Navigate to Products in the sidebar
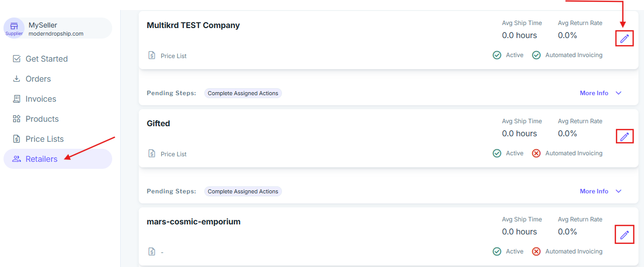 click(x=42, y=119)
